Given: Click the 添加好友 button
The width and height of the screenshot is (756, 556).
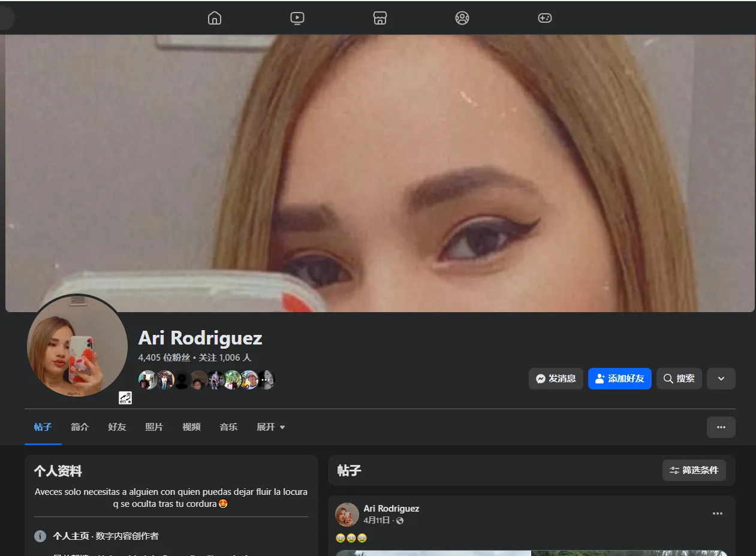Looking at the screenshot, I should 619,378.
